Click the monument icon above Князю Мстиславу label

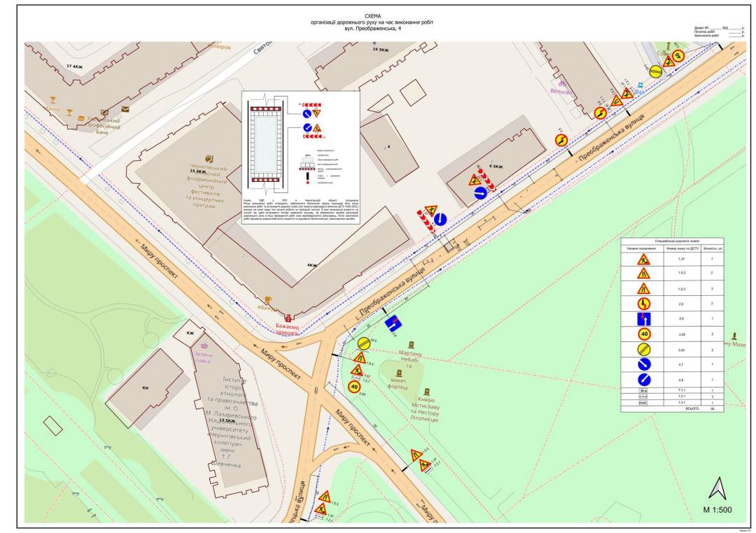point(423,390)
